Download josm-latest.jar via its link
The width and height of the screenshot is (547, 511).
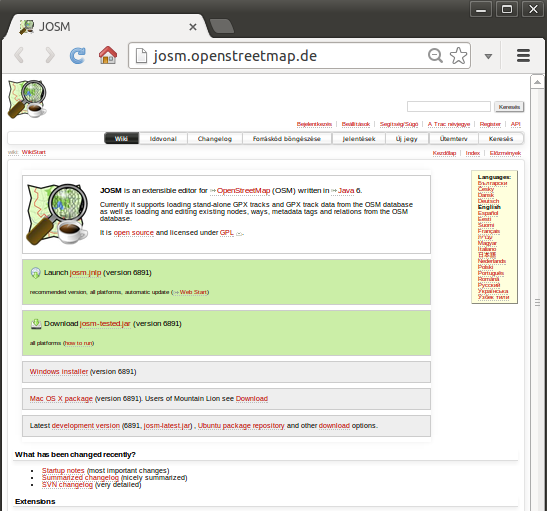(167, 426)
